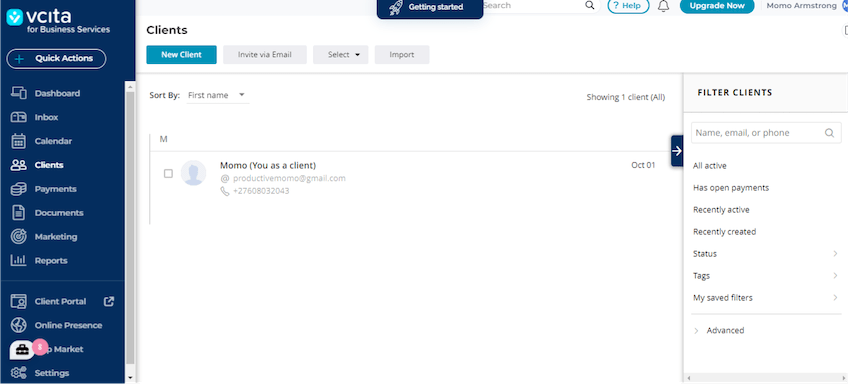The height and width of the screenshot is (384, 848).
Task: Click the filter search magnifier icon
Action: [829, 133]
